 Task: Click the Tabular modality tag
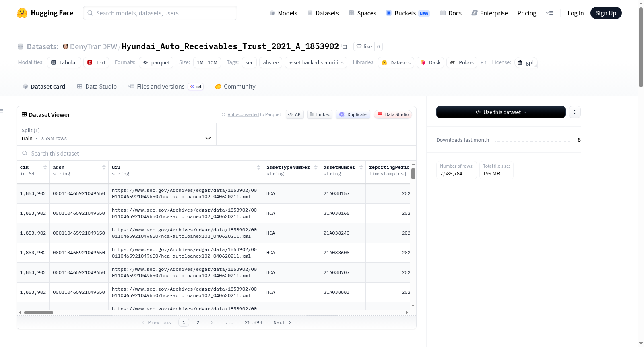coord(64,62)
